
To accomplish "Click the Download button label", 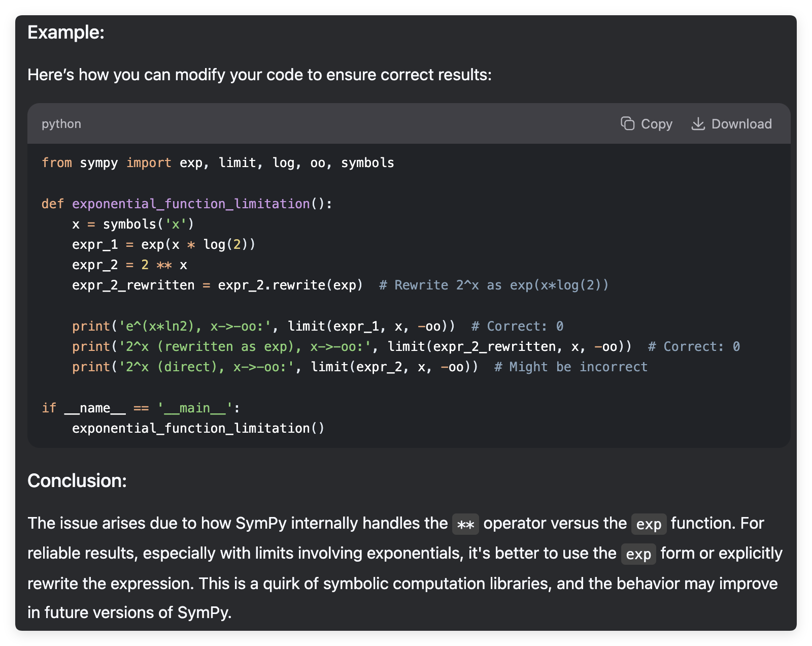I will click(741, 124).
